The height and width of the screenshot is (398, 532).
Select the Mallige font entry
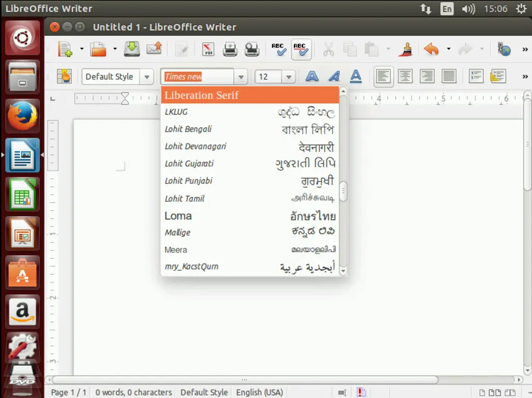pyautogui.click(x=250, y=233)
